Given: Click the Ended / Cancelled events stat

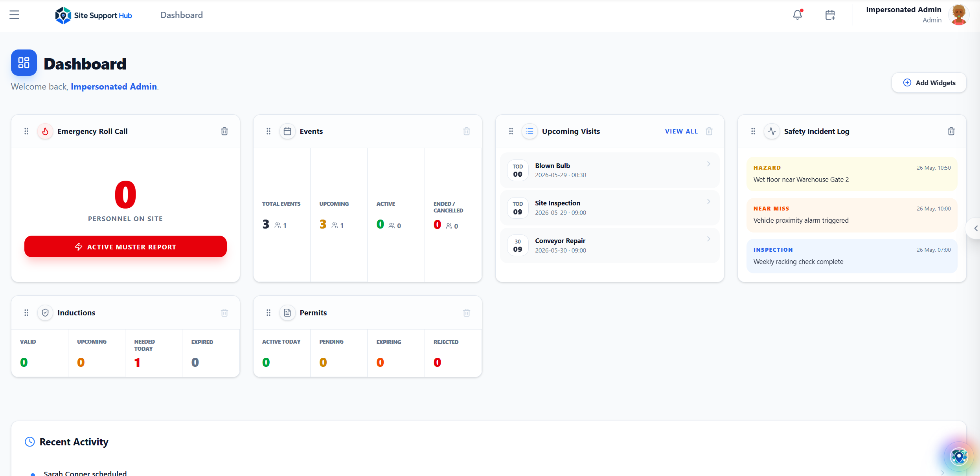Looking at the screenshot, I should pyautogui.click(x=453, y=215).
